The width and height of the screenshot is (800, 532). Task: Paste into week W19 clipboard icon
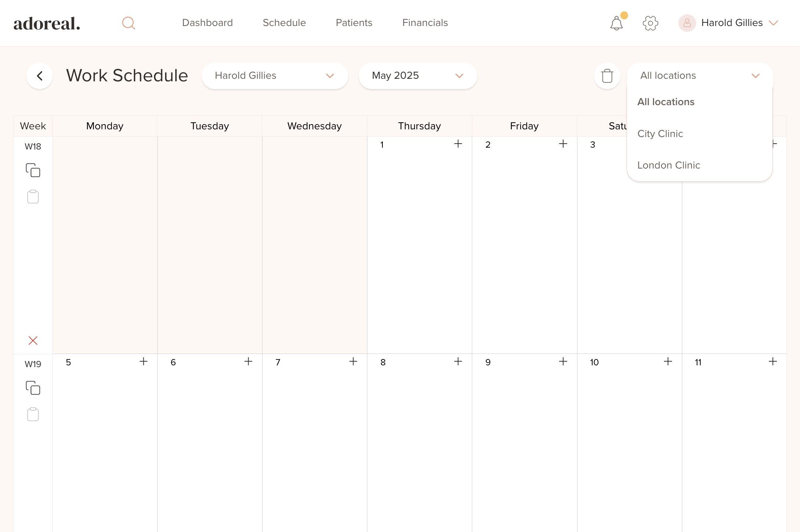click(x=33, y=414)
